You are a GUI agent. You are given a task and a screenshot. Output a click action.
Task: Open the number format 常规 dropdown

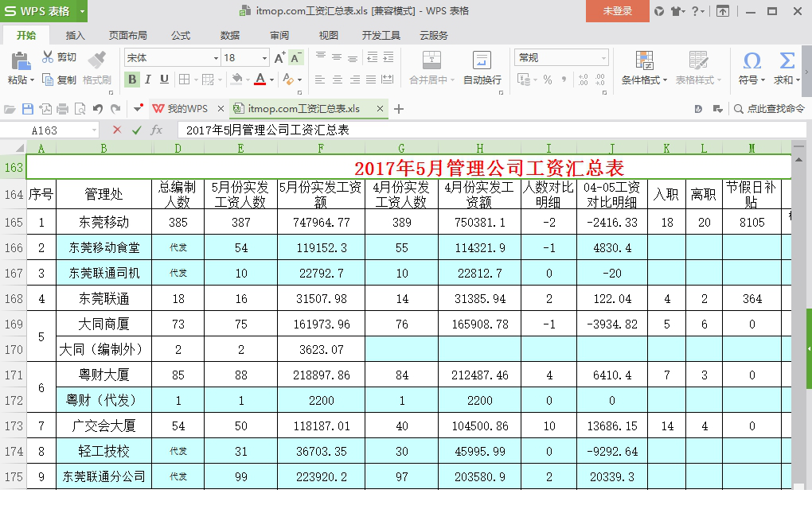603,58
